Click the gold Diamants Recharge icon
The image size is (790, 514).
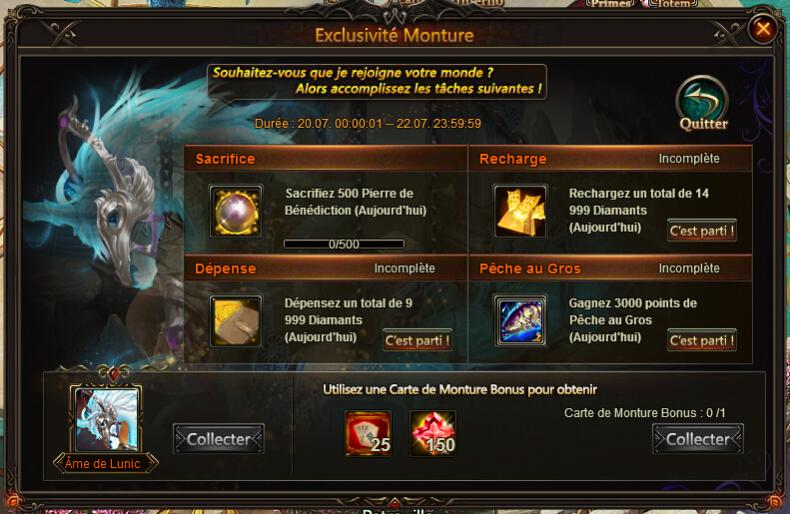pyautogui.click(x=520, y=211)
